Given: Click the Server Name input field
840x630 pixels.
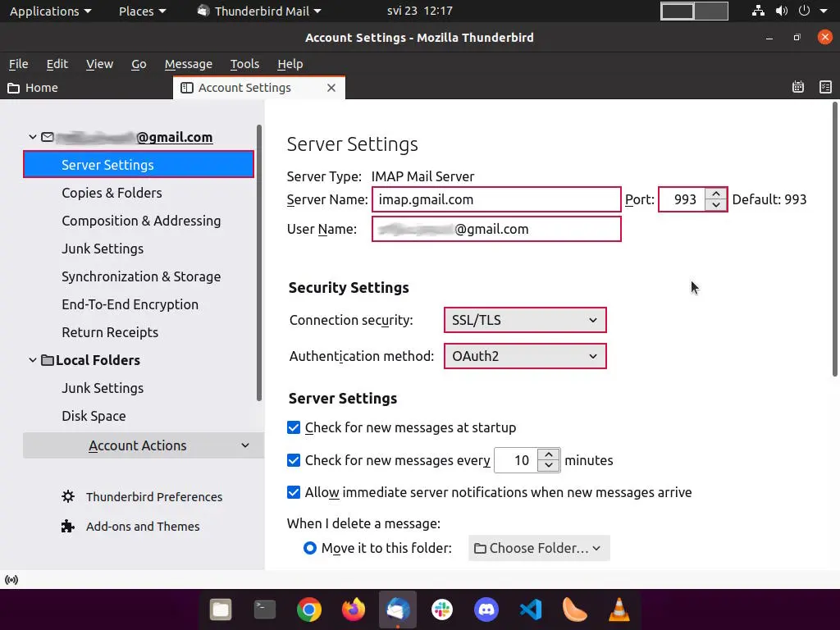Looking at the screenshot, I should tap(496, 199).
